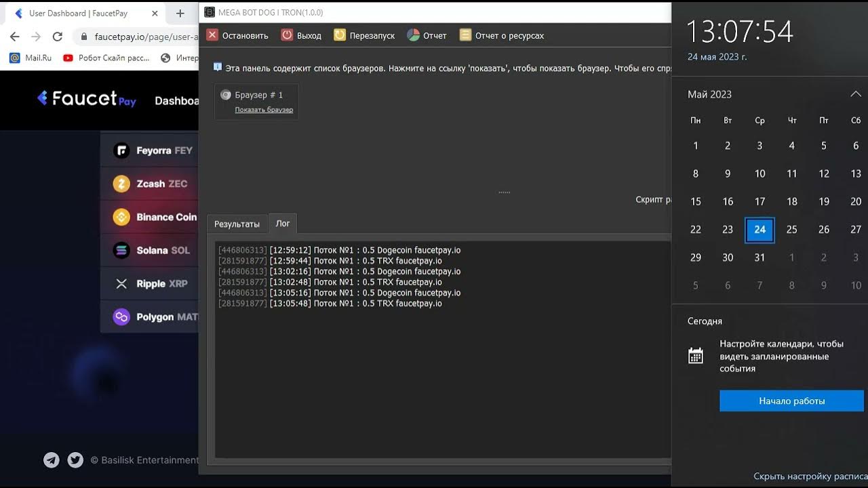This screenshot has height=488, width=868.
Task: Click the Сегодня heading
Action: [x=705, y=321]
